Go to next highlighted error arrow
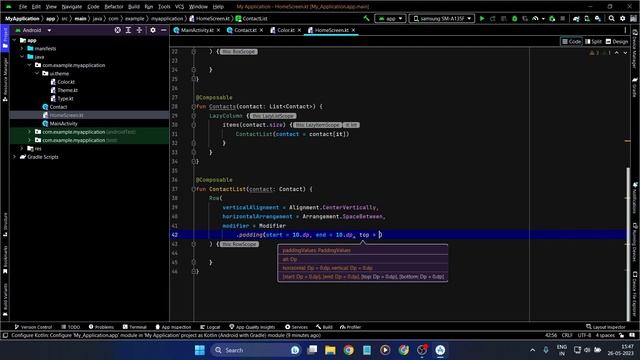Viewport: 640px width, 360px height. point(625,53)
